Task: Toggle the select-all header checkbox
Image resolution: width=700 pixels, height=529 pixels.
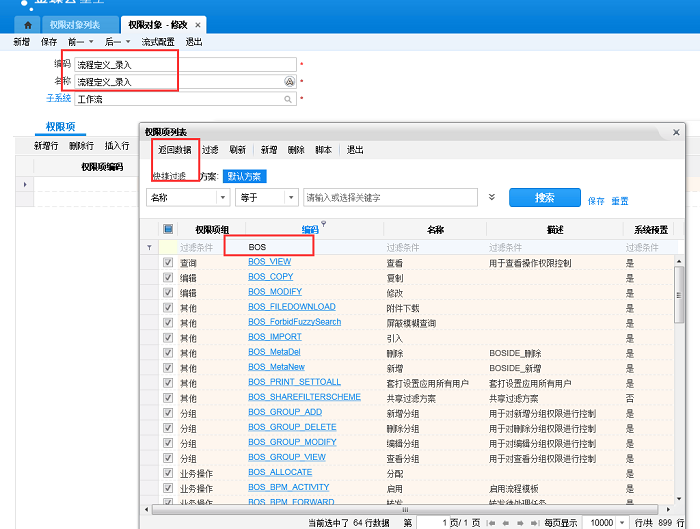Action: (x=168, y=229)
